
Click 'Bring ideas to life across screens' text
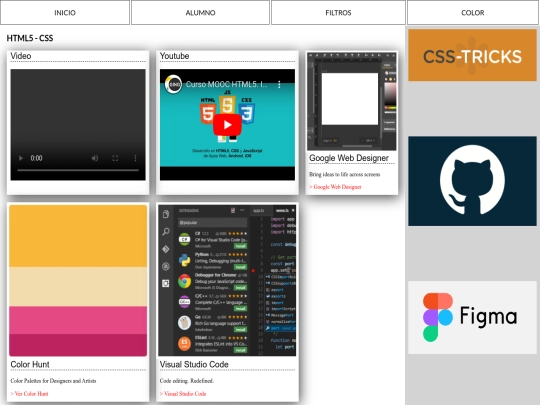(345, 174)
